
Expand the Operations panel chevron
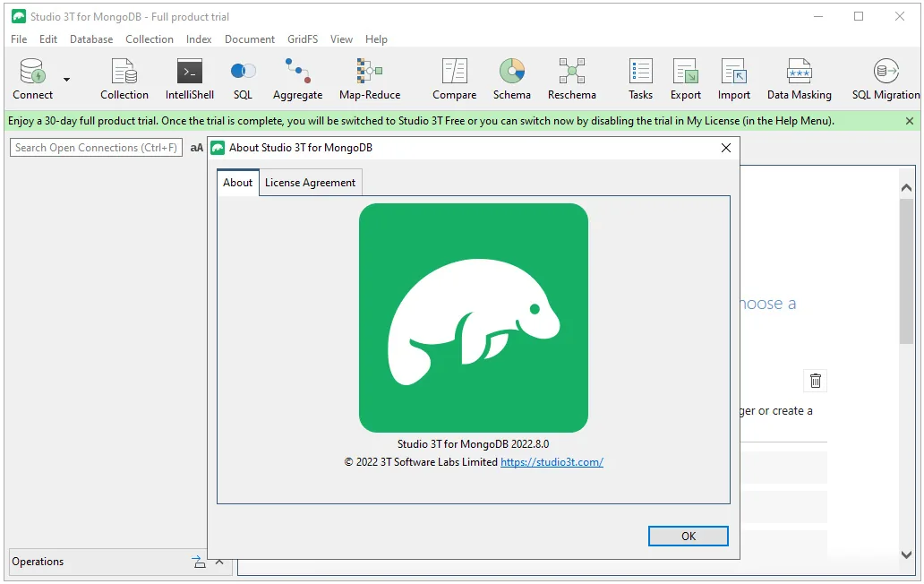[219, 562]
